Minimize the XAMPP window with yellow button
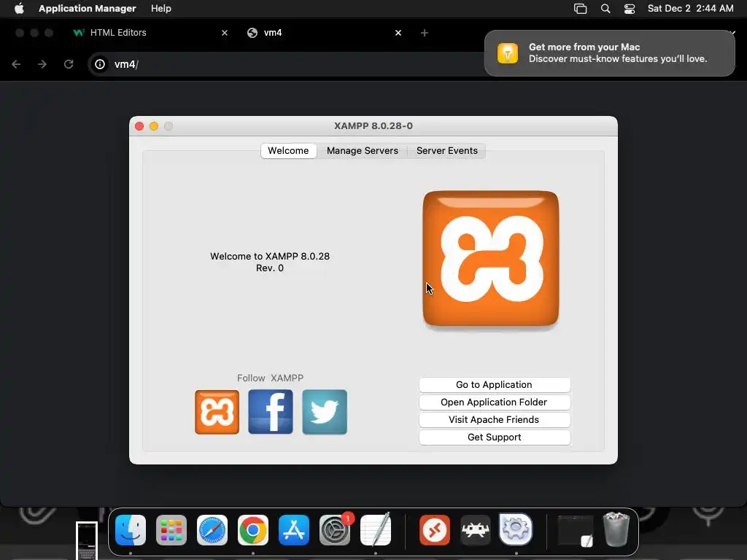Viewport: 747px width, 560px height. [154, 126]
